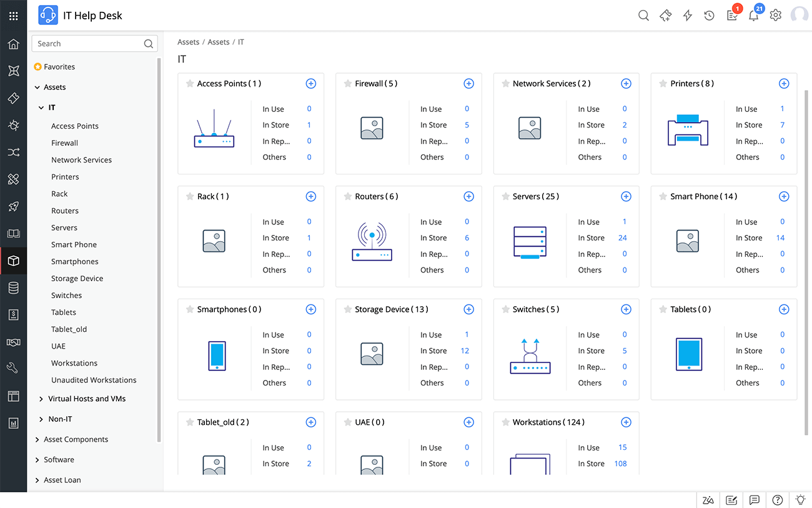Open the Changes shuffle icon in sidebar
The image size is (812, 508).
click(x=14, y=152)
